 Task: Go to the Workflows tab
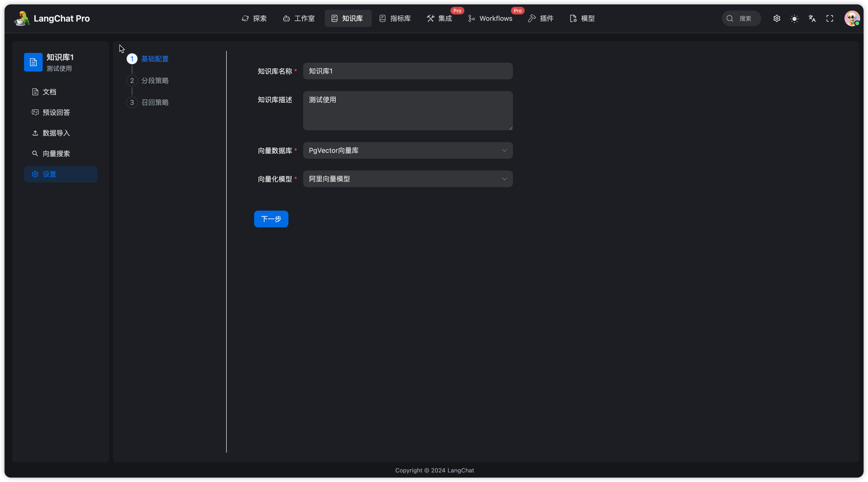pyautogui.click(x=490, y=19)
